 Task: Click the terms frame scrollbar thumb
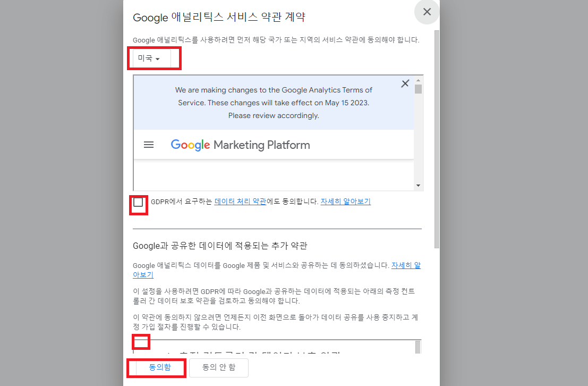tap(418, 89)
